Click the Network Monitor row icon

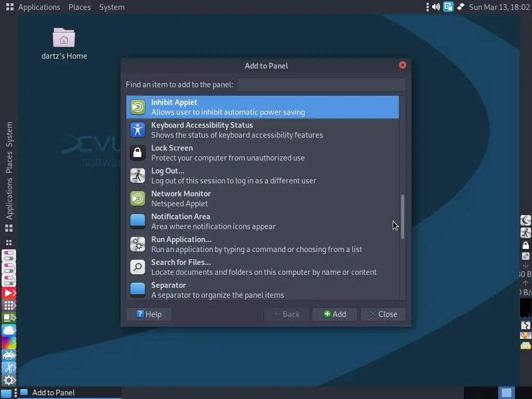(x=137, y=198)
